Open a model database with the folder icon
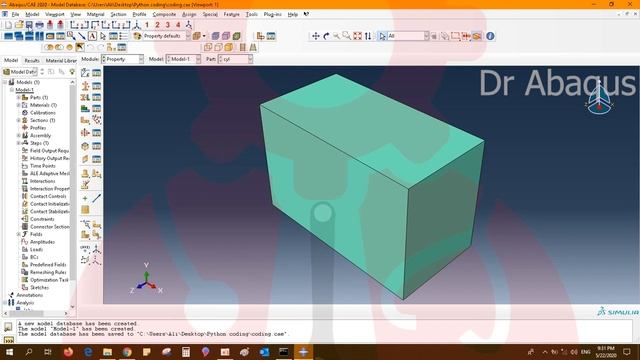The width and height of the screenshot is (640, 360). pos(19,25)
